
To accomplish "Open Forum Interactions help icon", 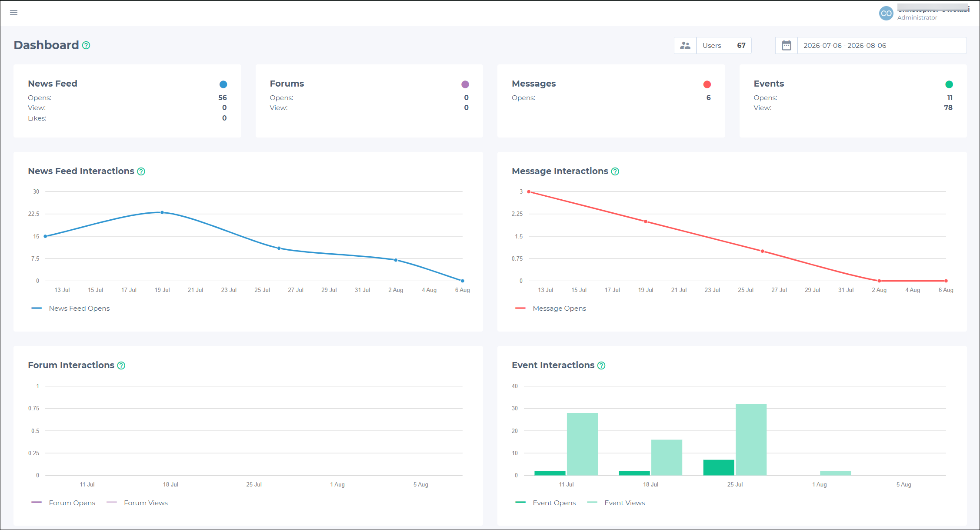I will point(121,366).
